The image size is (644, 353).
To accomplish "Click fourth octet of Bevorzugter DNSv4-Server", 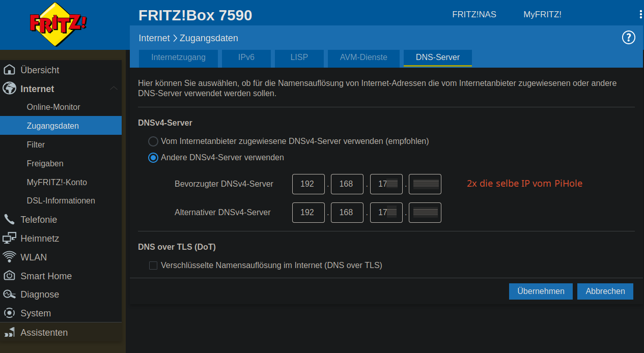I will coord(425,184).
